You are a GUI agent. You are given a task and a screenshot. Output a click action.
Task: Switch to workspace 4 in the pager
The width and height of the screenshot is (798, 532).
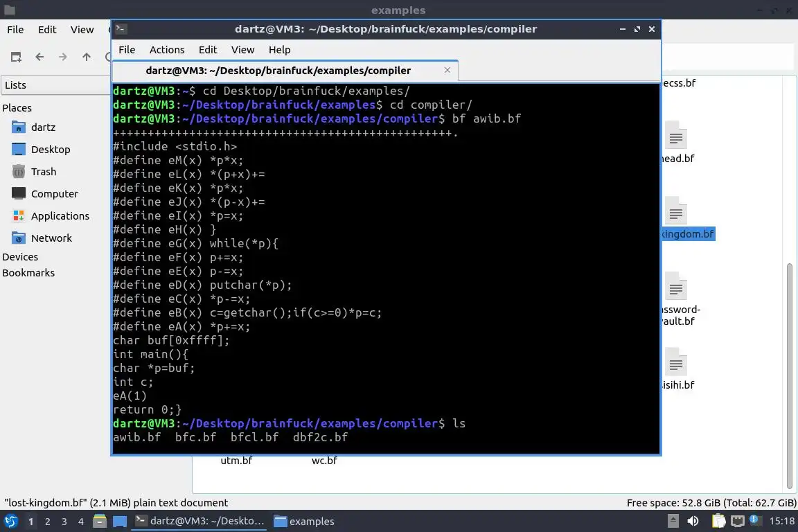[x=81, y=522]
